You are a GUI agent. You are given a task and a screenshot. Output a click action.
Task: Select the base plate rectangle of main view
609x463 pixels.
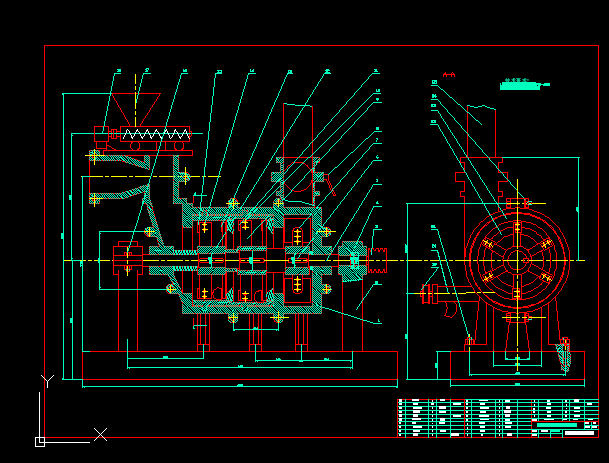(x=240, y=365)
